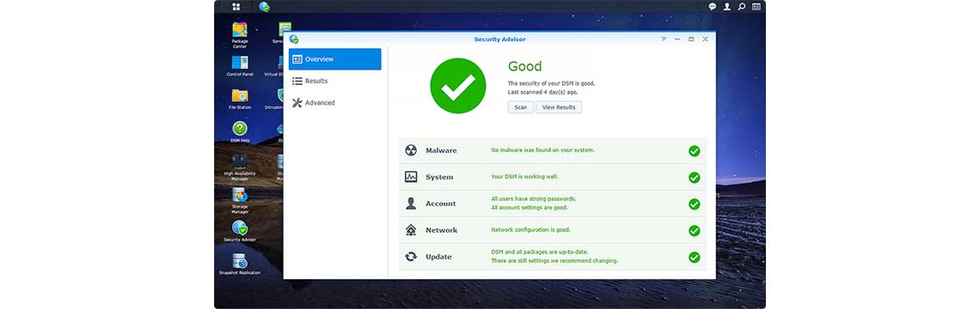Viewport: 980px width, 309px height.
Task: Click 'Network configuration is good.' text
Action: click(x=530, y=230)
